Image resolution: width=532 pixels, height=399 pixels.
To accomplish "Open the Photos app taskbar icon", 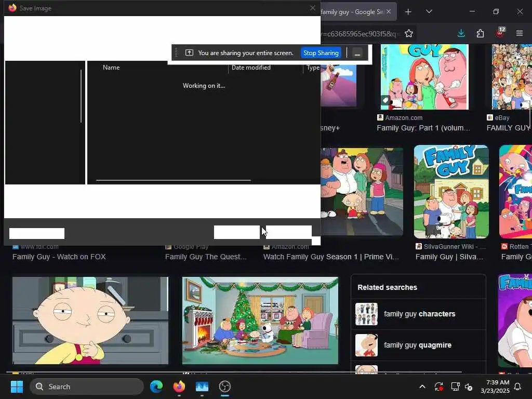I will click(x=202, y=387).
